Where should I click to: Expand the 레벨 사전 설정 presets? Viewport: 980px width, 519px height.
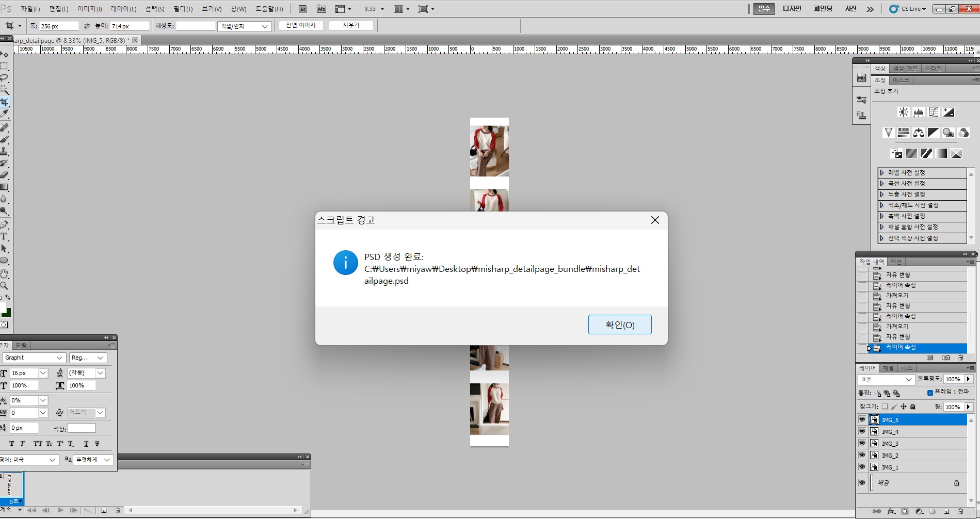coord(882,173)
